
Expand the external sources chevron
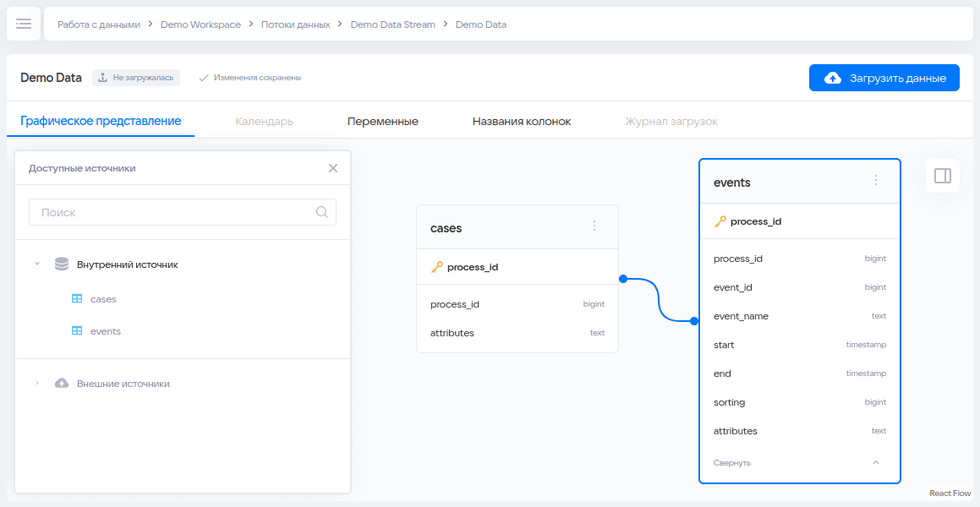click(x=37, y=384)
